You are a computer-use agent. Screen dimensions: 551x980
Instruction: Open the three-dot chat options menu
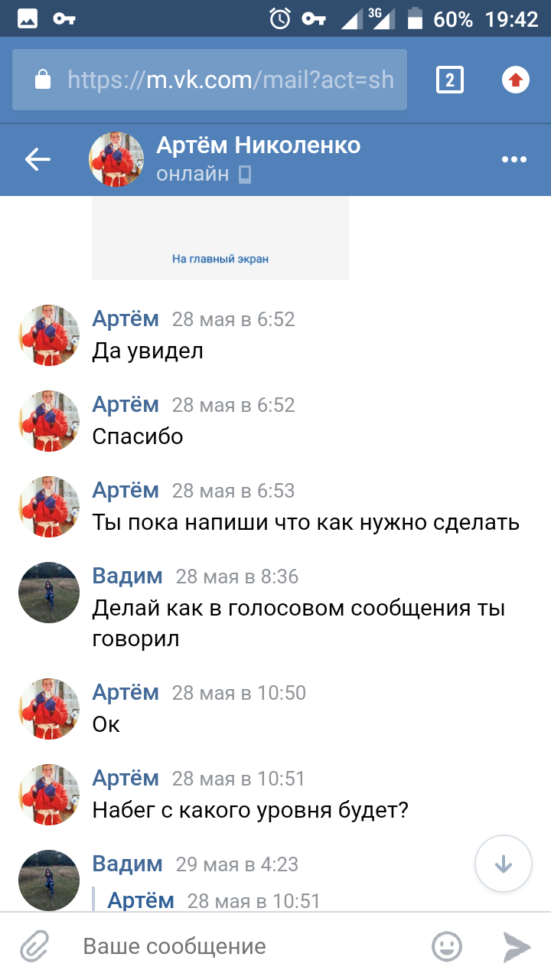pos(514,159)
